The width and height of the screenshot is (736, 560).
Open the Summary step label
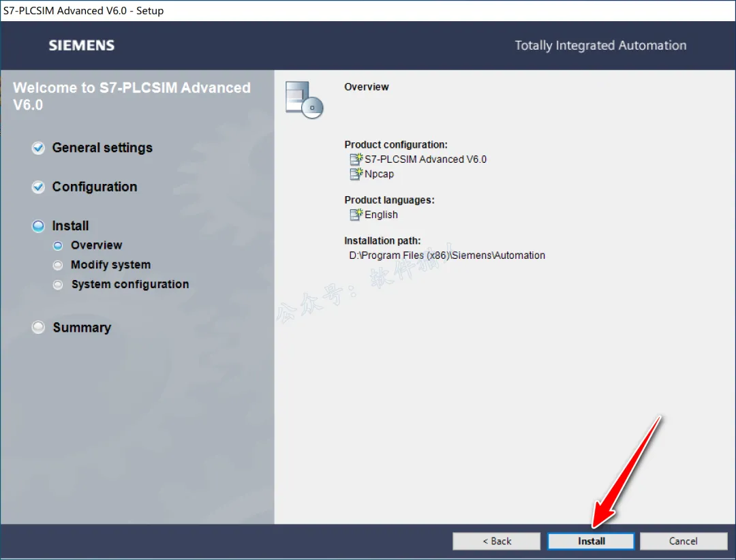tap(82, 327)
